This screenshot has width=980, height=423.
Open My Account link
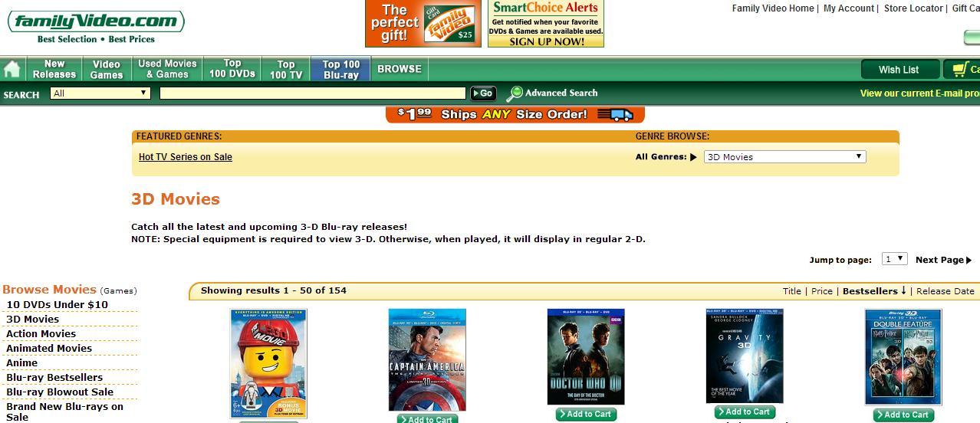[x=848, y=8]
